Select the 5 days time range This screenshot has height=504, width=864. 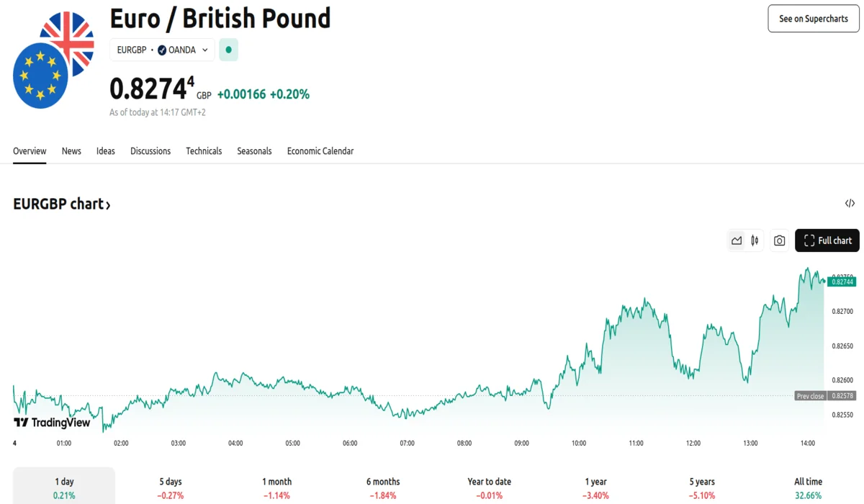tap(171, 487)
